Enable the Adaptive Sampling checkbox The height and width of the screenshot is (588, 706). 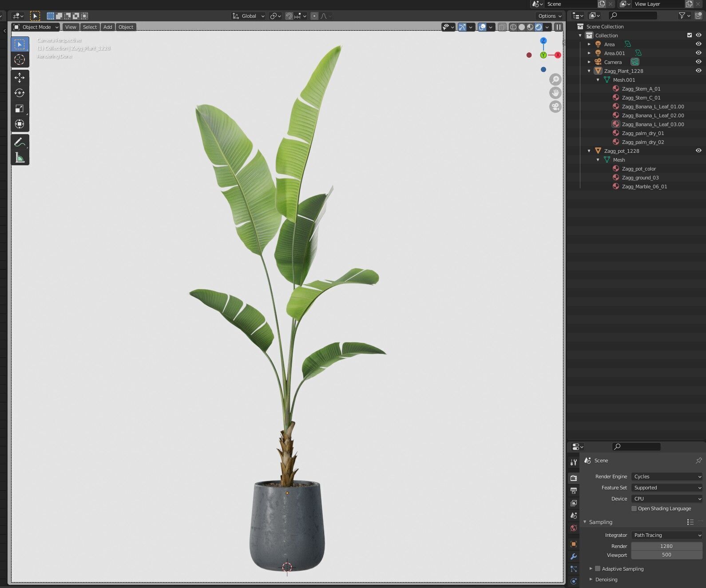coord(598,568)
